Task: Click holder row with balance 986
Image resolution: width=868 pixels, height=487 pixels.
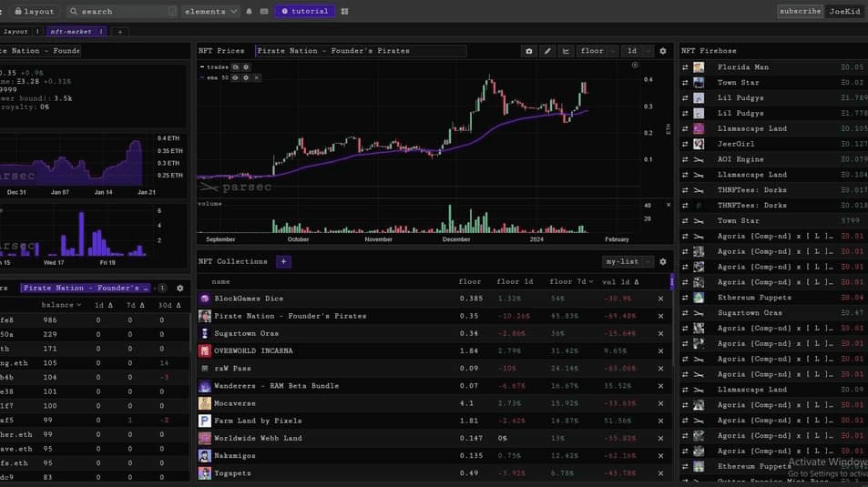Action: pyautogui.click(x=94, y=320)
